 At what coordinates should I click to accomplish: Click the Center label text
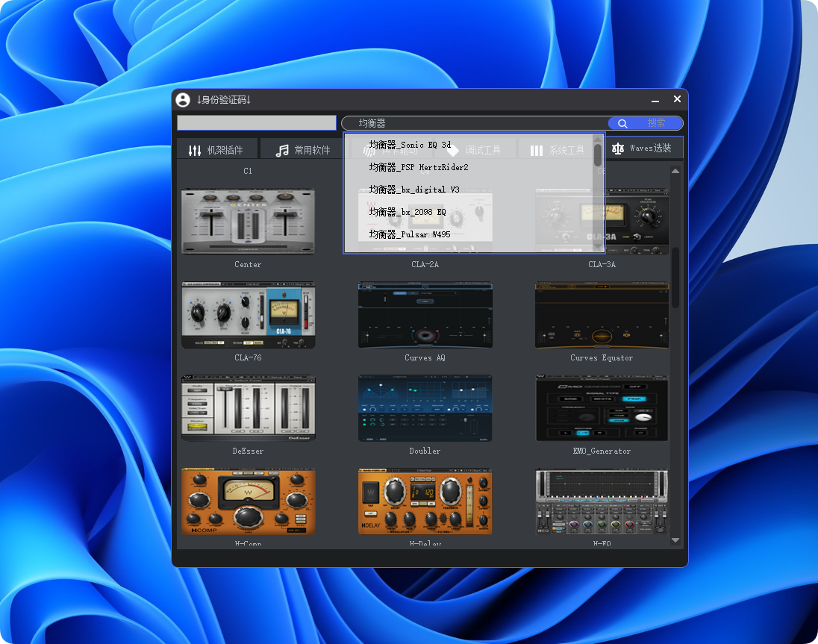point(248,264)
